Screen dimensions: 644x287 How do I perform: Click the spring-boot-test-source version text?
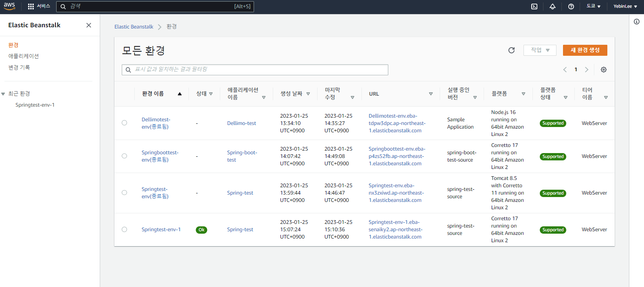[462, 156]
